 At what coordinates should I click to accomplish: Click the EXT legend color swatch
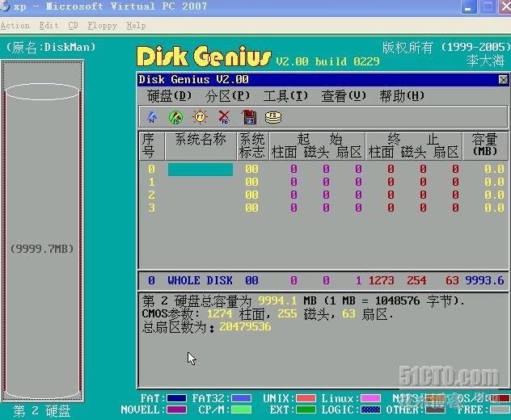click(x=306, y=409)
